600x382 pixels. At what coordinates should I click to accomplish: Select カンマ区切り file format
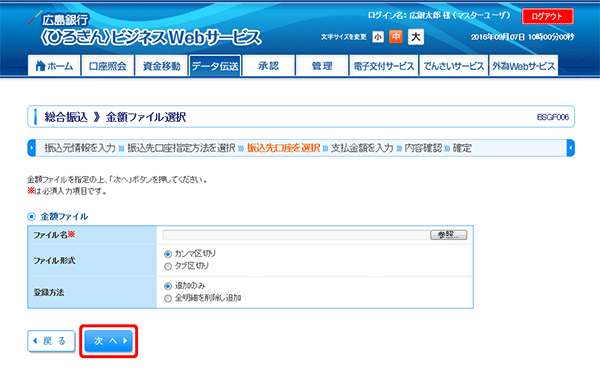[x=168, y=254]
